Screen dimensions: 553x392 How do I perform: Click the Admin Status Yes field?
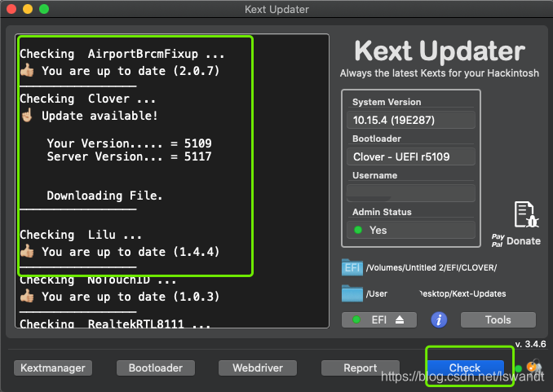click(x=411, y=230)
